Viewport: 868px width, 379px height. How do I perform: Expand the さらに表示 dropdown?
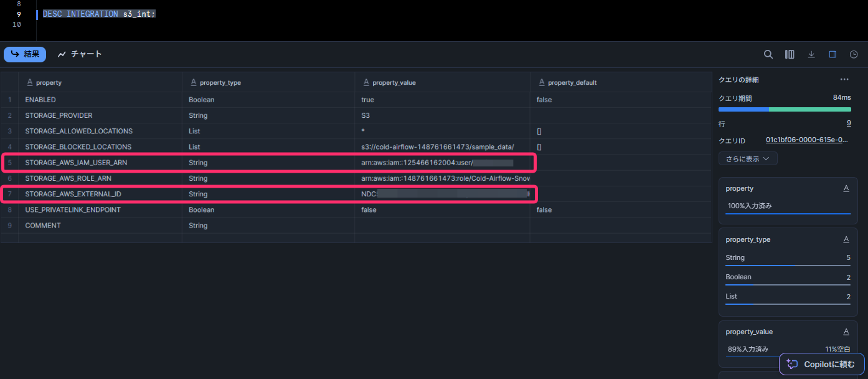tap(748, 159)
